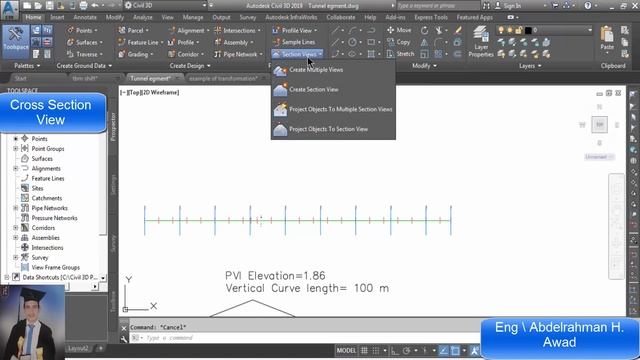Viewport: 640px width, 360px height.
Task: Open the Corridor tool
Action: [x=186, y=54]
